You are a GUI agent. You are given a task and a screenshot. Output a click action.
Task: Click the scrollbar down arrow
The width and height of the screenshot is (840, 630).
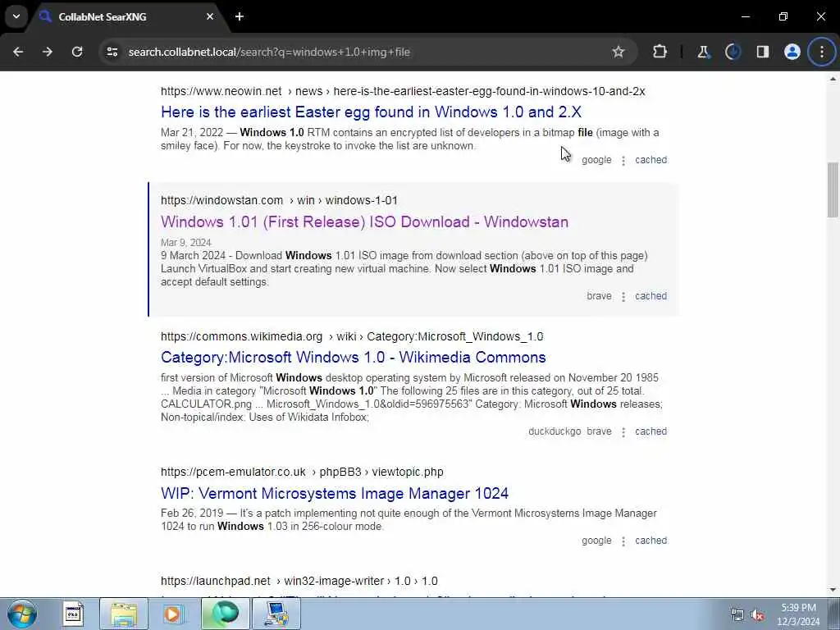(833, 590)
